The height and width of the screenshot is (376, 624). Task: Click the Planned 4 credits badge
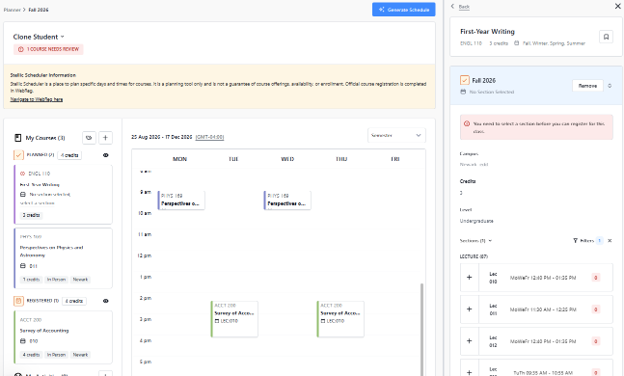(70, 155)
